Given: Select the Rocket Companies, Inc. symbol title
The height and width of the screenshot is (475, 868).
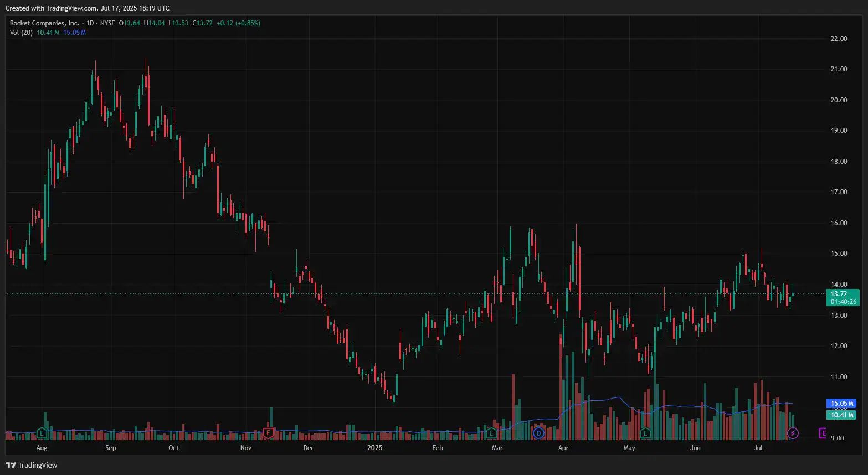Looking at the screenshot, I should pyautogui.click(x=44, y=23).
